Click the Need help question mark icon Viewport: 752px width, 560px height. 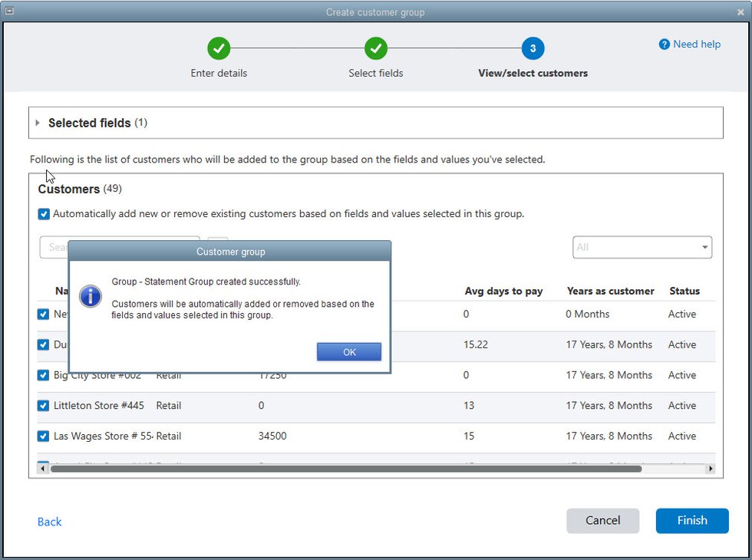point(664,44)
